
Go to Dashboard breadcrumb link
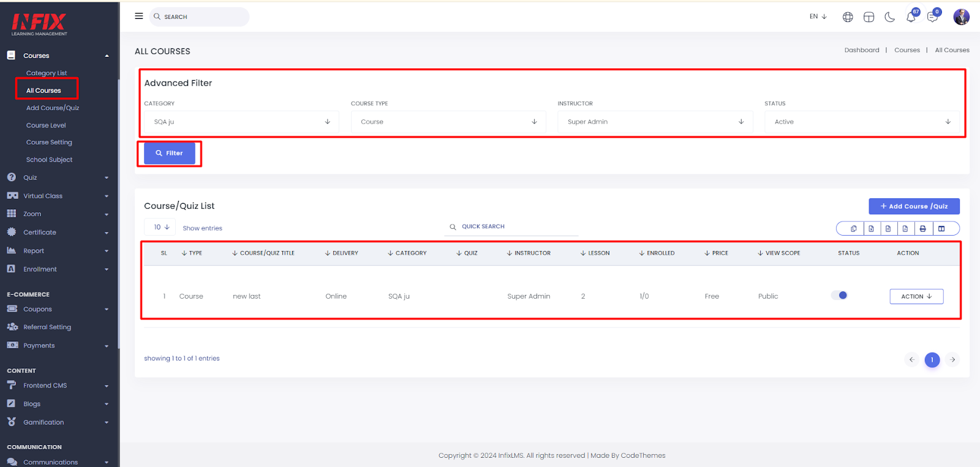[861, 50]
